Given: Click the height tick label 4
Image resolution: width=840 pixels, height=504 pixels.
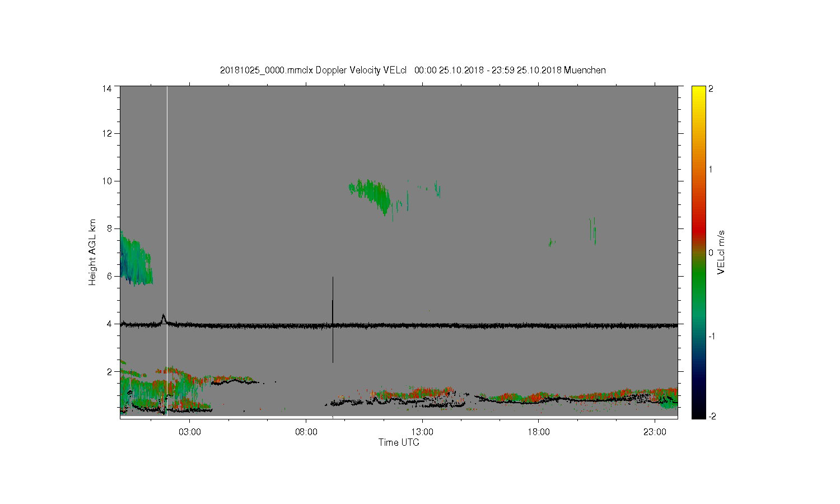Looking at the screenshot, I should pyautogui.click(x=109, y=324).
